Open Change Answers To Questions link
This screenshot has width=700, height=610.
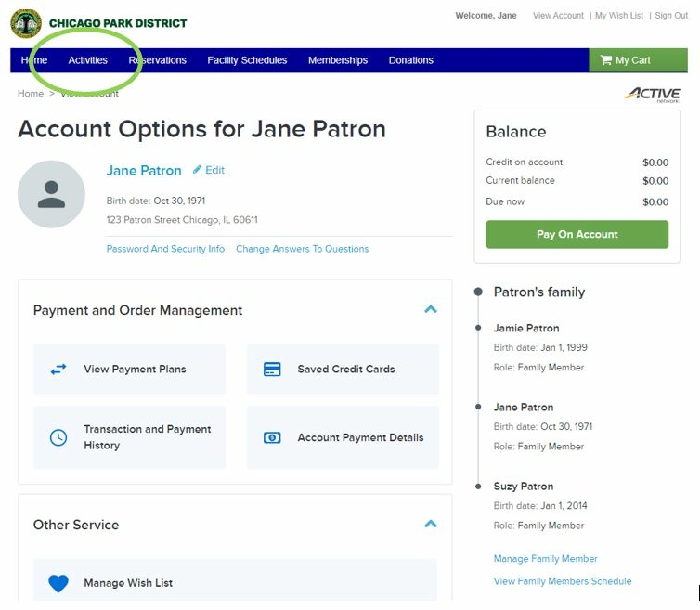point(303,249)
